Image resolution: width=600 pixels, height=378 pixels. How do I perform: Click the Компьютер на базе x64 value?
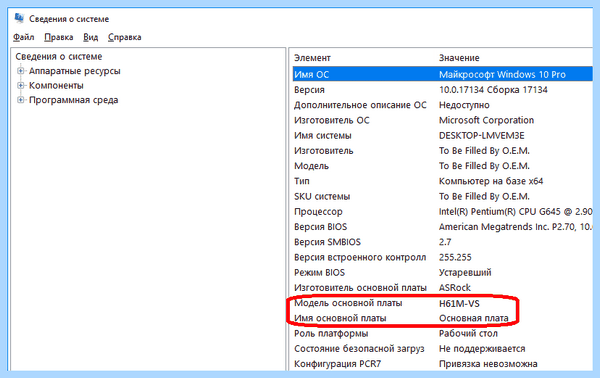[491, 181]
